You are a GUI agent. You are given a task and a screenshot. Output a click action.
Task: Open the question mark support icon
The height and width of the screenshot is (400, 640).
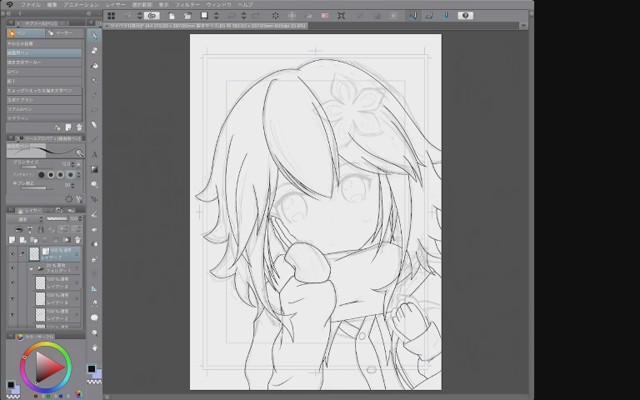(465, 16)
